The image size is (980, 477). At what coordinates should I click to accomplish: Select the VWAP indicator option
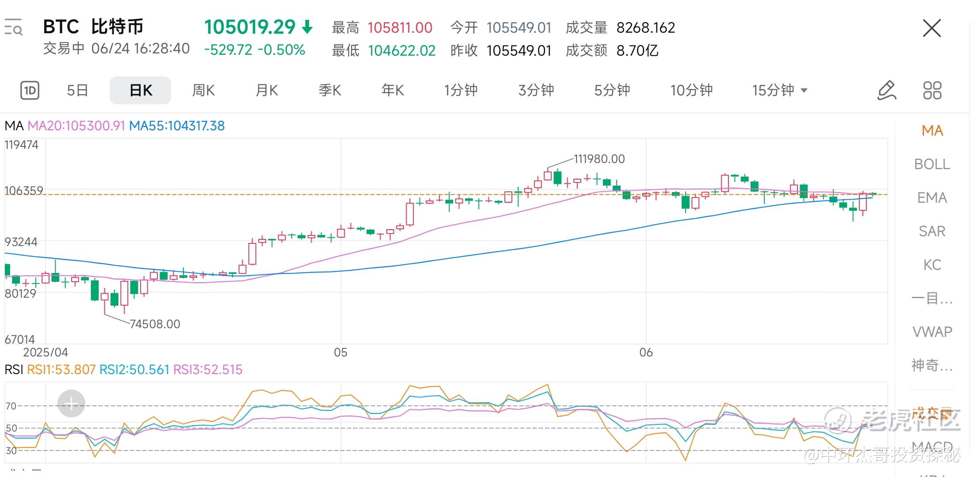tap(932, 332)
